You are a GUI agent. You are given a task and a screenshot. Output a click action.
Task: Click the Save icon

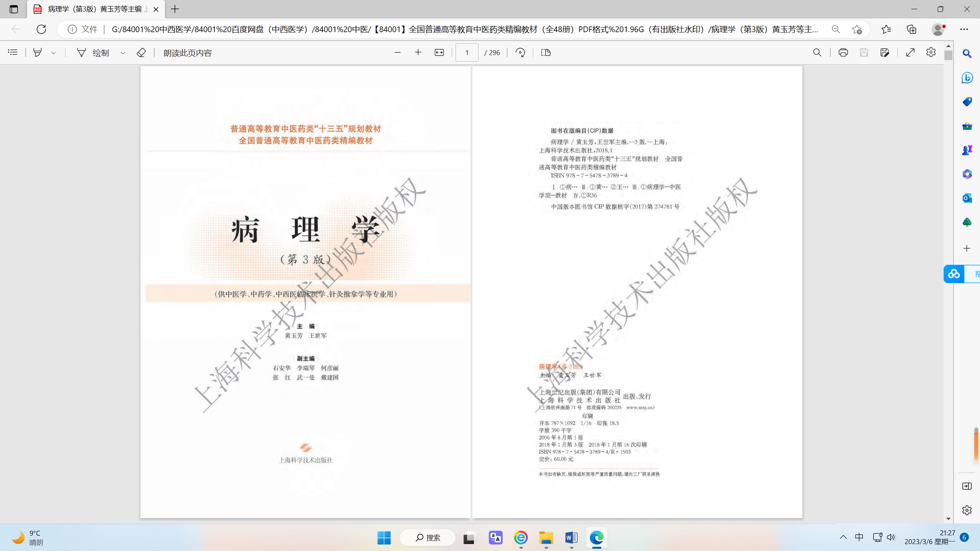[864, 52]
